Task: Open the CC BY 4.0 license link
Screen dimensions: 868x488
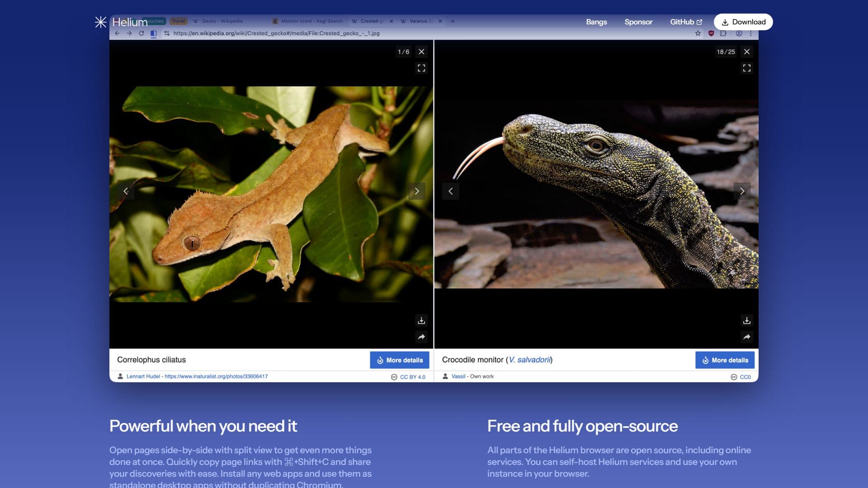Action: click(412, 377)
